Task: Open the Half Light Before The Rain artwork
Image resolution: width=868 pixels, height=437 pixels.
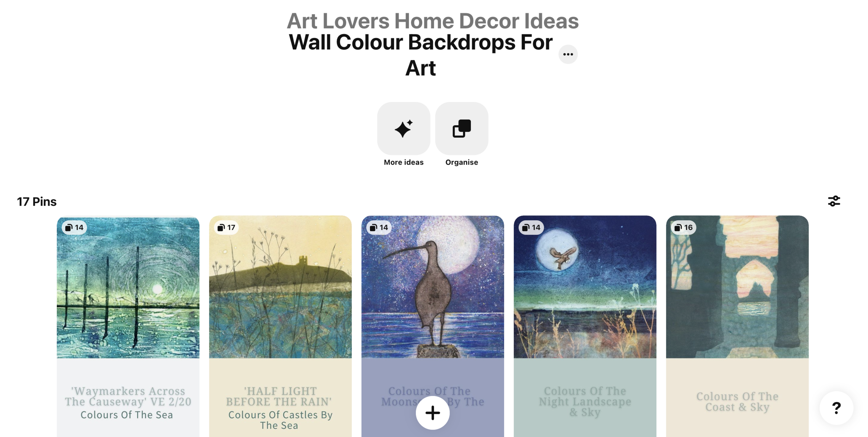Action: click(x=280, y=287)
